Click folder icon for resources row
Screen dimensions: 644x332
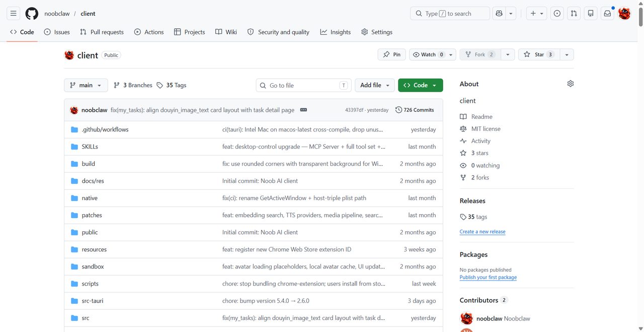tap(74, 249)
